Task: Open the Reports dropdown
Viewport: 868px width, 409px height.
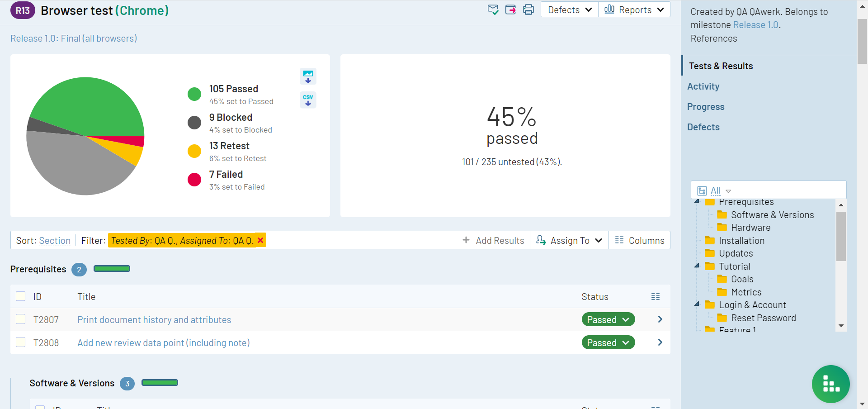Action: tap(634, 10)
